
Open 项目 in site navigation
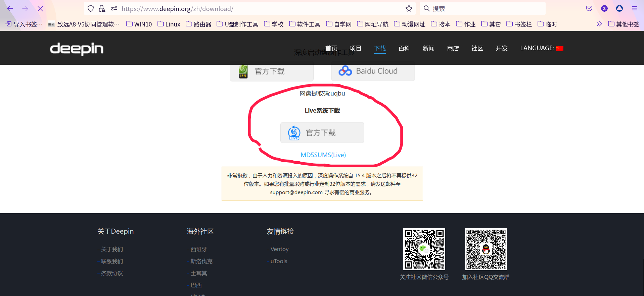coord(356,48)
